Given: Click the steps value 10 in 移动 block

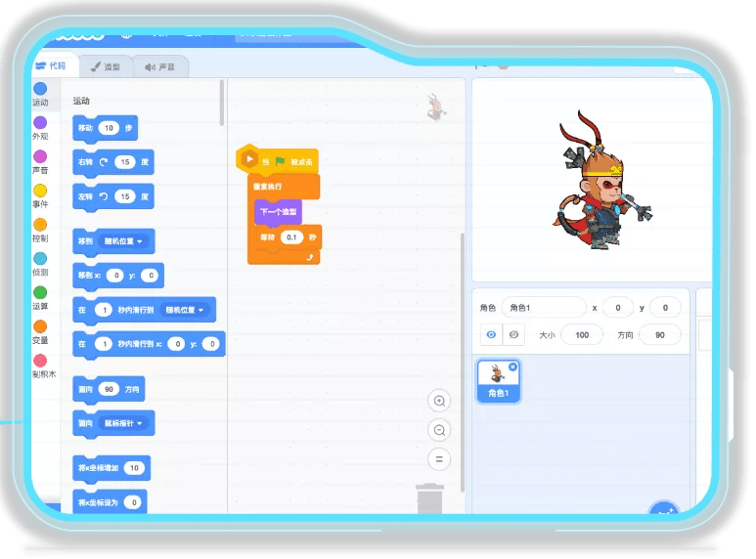Looking at the screenshot, I should tap(109, 128).
